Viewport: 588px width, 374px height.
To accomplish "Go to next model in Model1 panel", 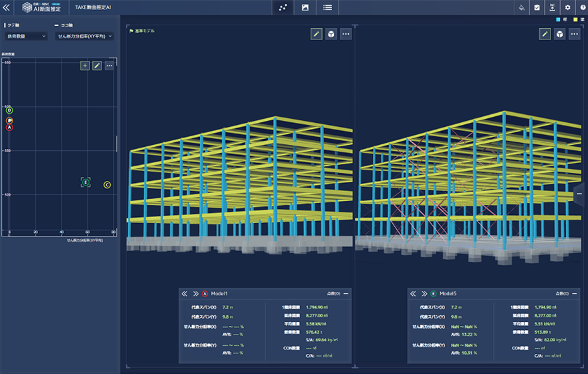I will 196,293.
